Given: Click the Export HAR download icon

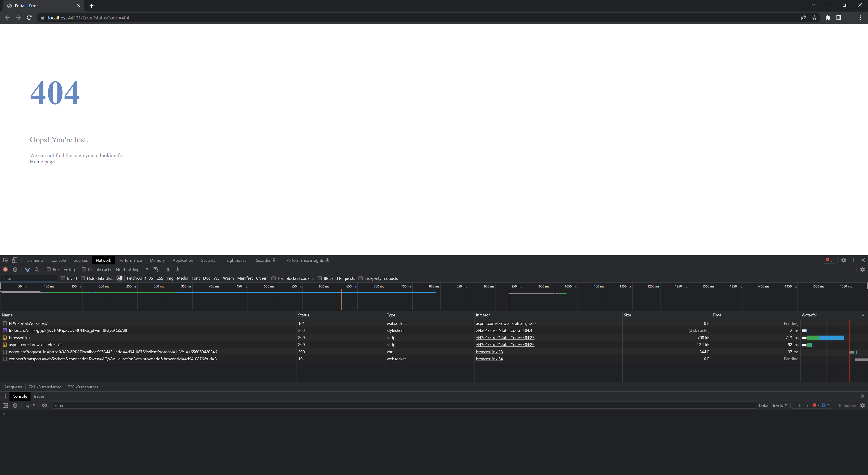Looking at the screenshot, I should (x=178, y=269).
